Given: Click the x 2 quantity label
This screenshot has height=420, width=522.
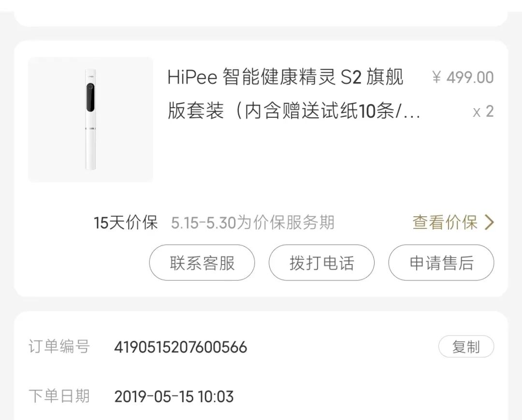Looking at the screenshot, I should coord(483,112).
